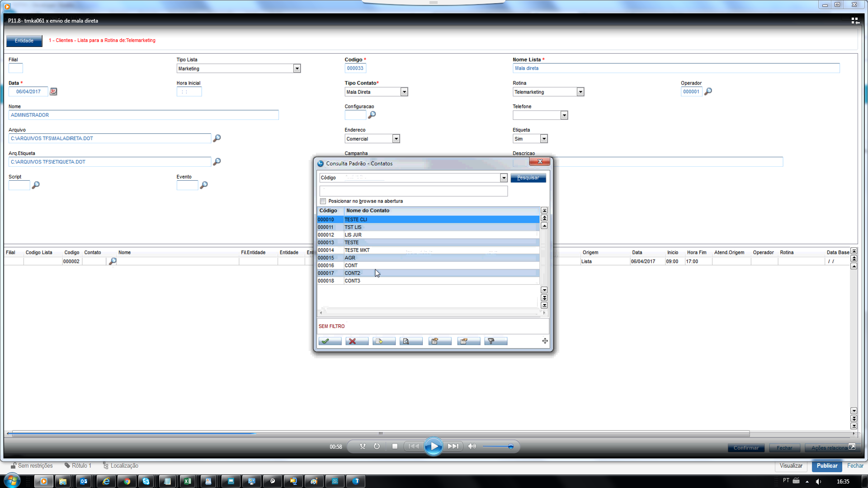
Task: Click the funnel filter button
Action: point(495,341)
